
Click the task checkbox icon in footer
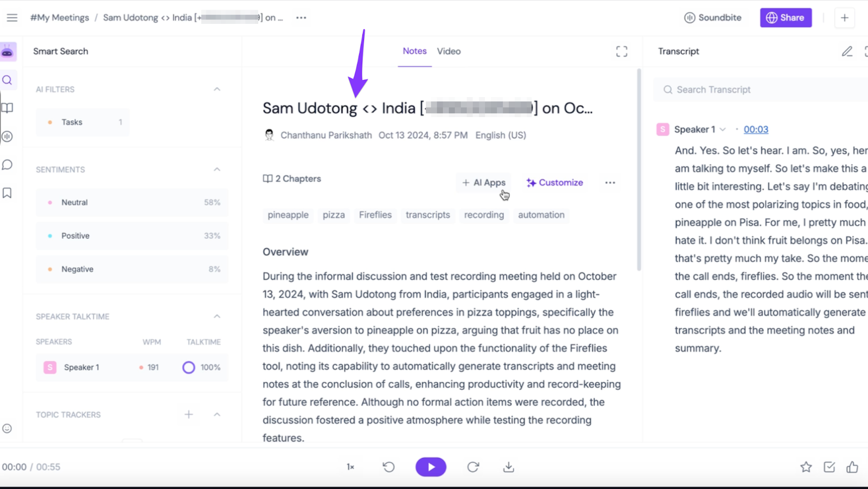pyautogui.click(x=829, y=467)
